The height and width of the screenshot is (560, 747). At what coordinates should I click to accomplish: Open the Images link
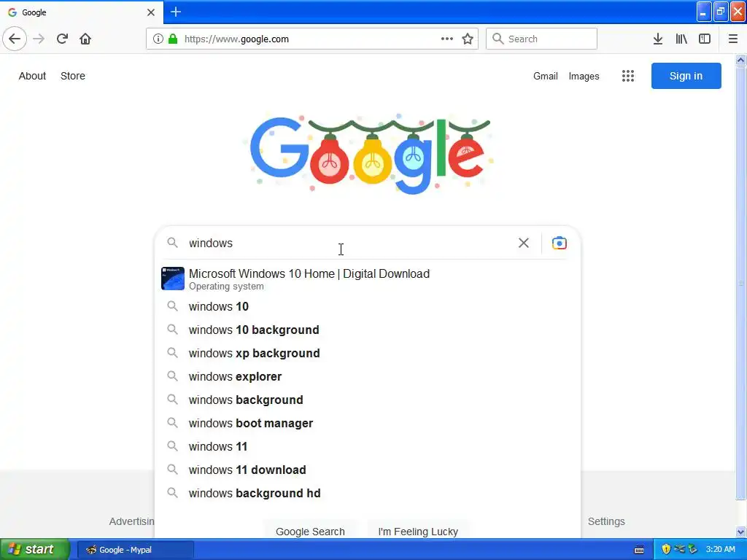tap(584, 76)
